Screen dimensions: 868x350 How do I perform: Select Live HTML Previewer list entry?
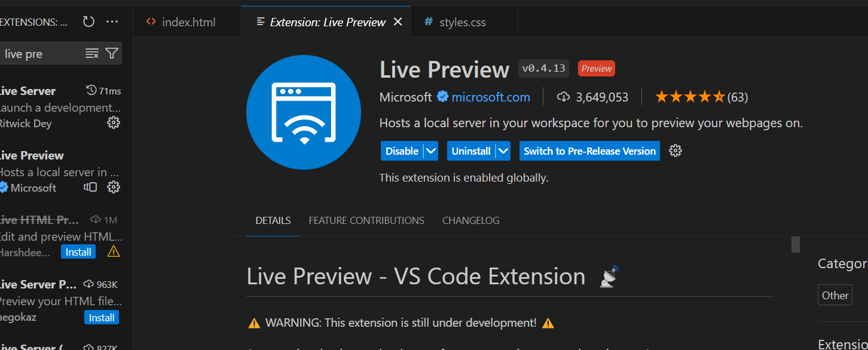pos(60,236)
